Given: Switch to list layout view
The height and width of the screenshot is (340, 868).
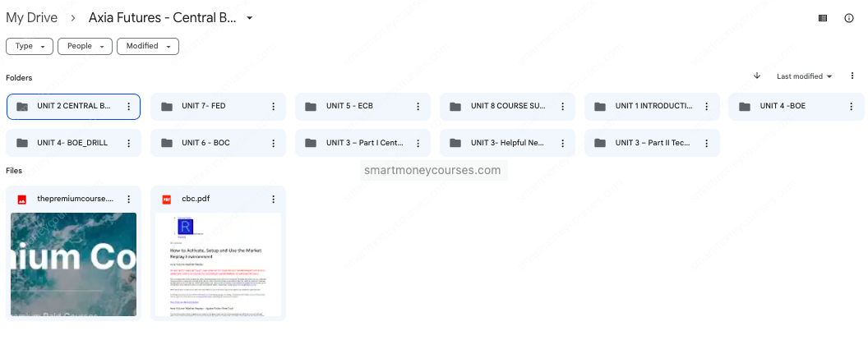Looking at the screenshot, I should pyautogui.click(x=824, y=18).
